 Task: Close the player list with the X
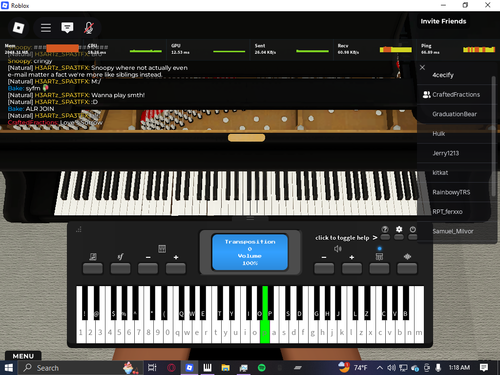pyautogui.click(x=422, y=67)
